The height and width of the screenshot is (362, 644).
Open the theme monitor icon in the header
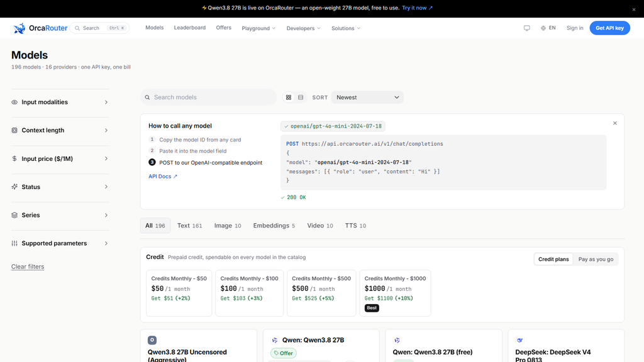point(526,28)
